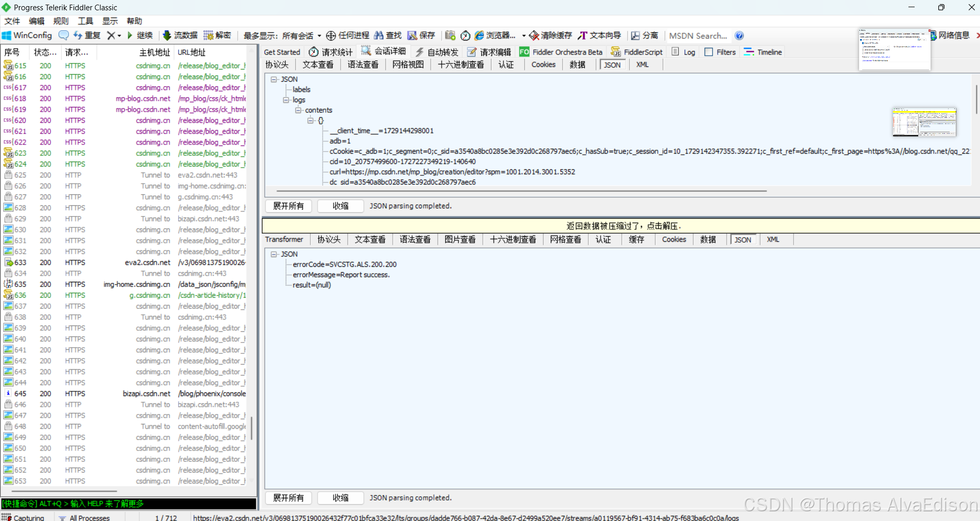Click the 查找 binoculars find icon
Screen dimensions: 980x521
point(379,35)
